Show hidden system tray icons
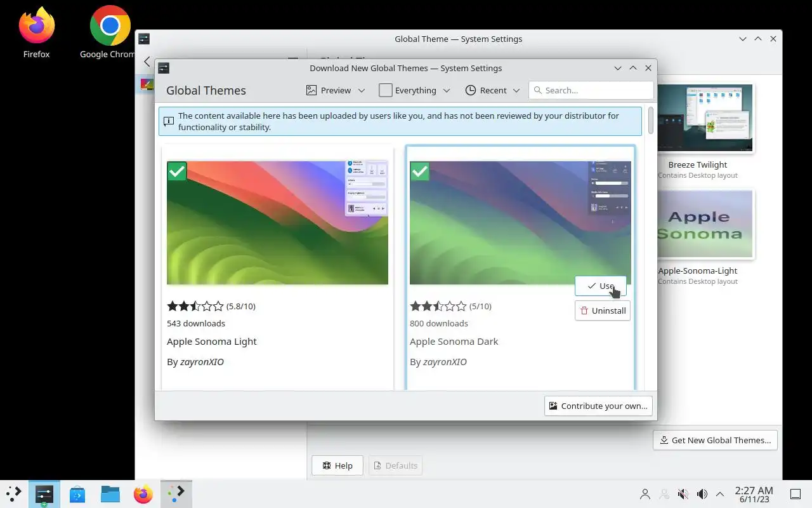This screenshot has width=812, height=508. point(720,494)
